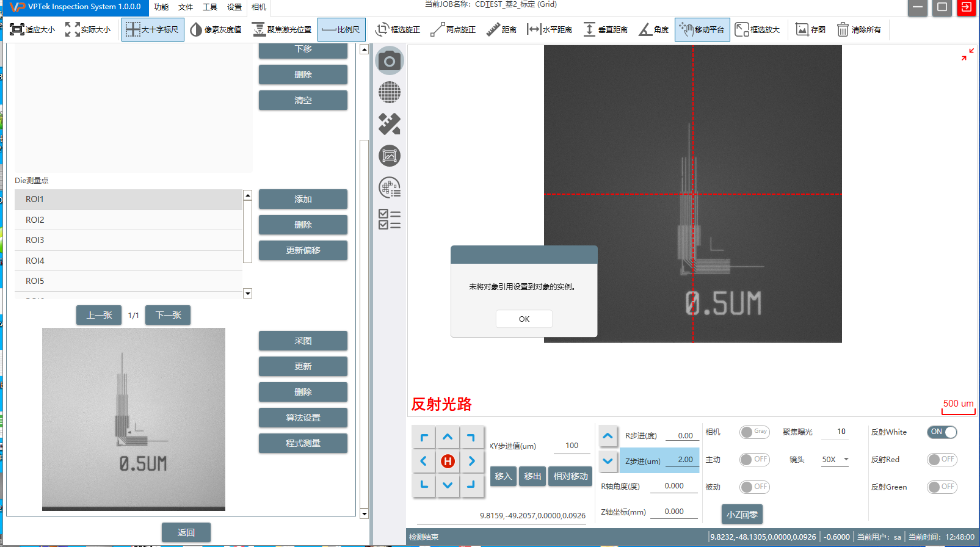This screenshot has height=547, width=980.
Task: Activate the 大十字标尺 crosshair ruler tool
Action: coord(153,29)
